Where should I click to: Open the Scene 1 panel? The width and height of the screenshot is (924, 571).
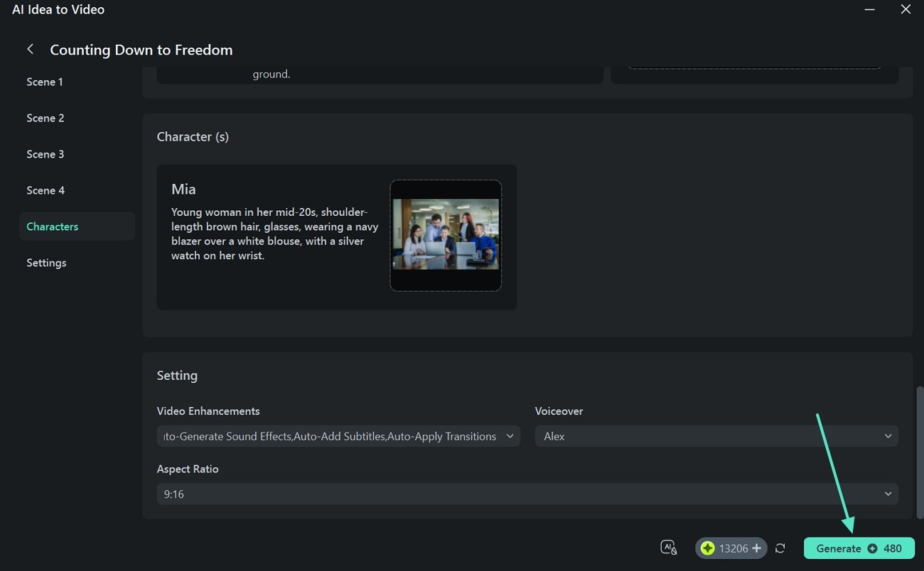44,81
